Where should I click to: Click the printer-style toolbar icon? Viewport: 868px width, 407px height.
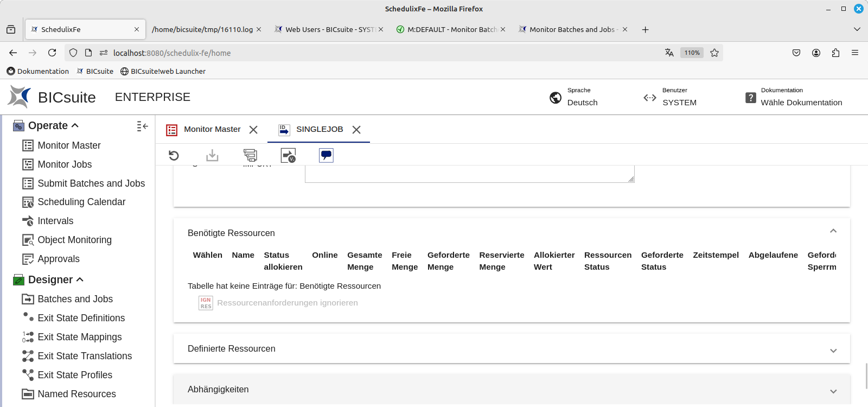(x=250, y=156)
